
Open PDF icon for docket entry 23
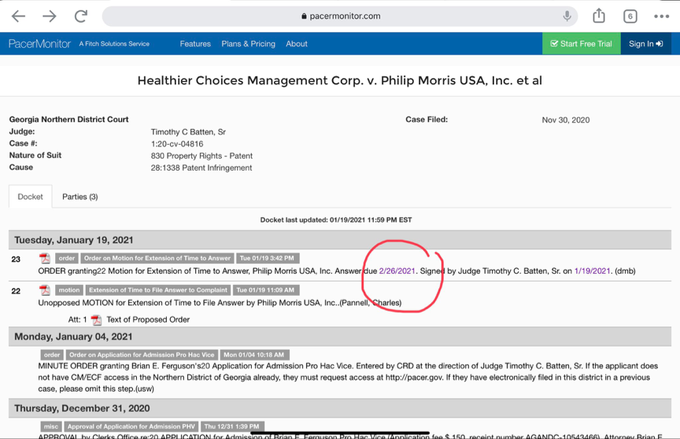pyautogui.click(x=45, y=259)
